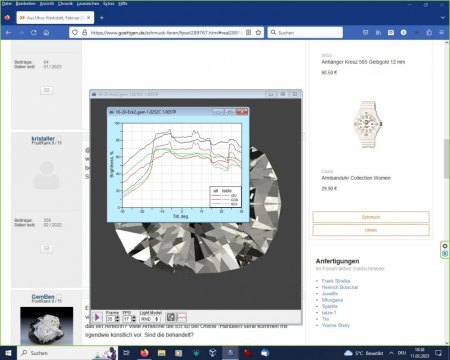Close the brightness graph window
The image size is (450, 360).
[x=242, y=112]
